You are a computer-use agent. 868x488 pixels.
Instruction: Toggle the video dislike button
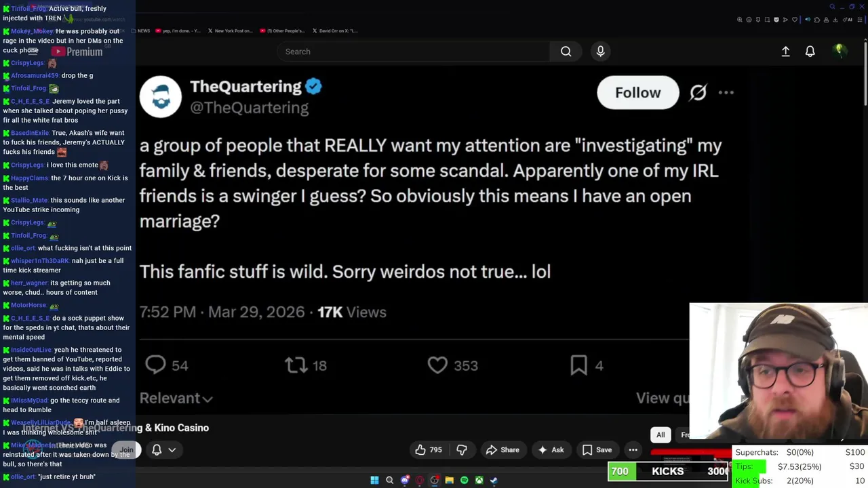[x=462, y=449]
